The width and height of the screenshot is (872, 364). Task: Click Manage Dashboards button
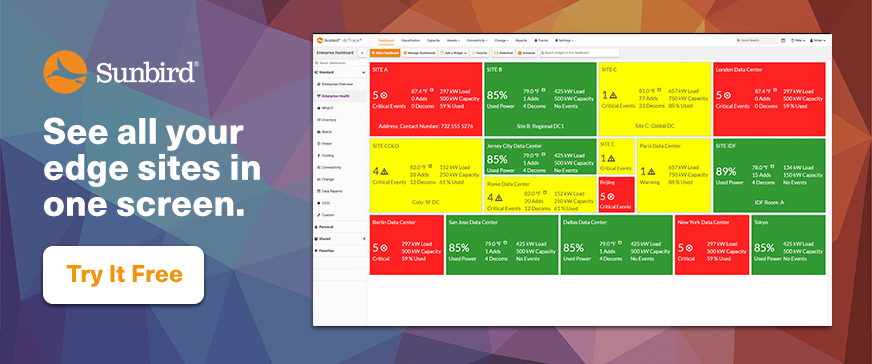click(419, 53)
